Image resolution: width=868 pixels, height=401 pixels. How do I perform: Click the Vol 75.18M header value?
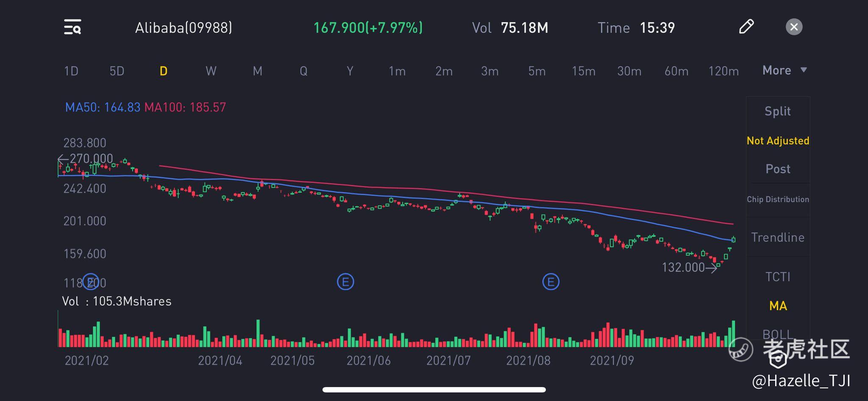pyautogui.click(x=510, y=28)
